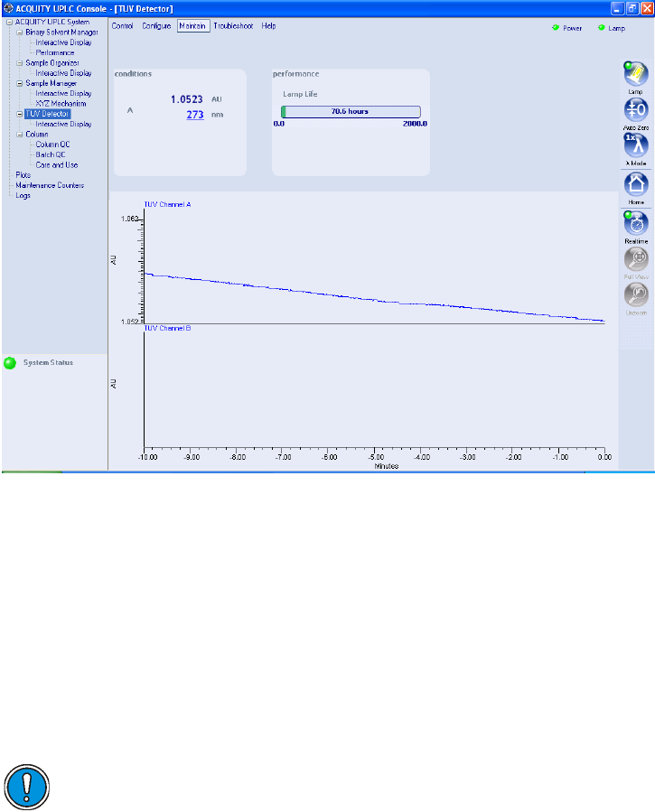Viewport: 655px width, 812px height.
Task: Select the TUV Detector tree item
Action: coord(47,114)
